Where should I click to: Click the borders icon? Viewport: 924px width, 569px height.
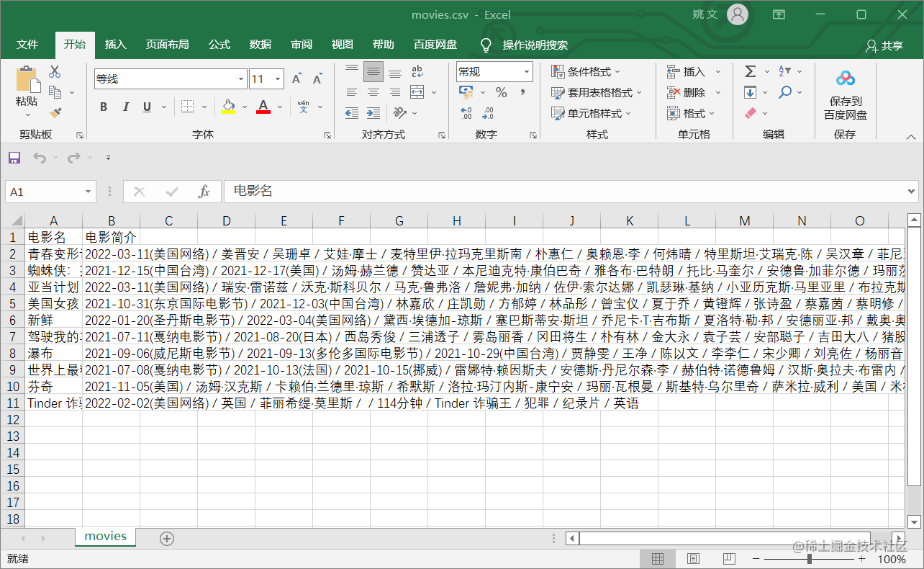(187, 107)
